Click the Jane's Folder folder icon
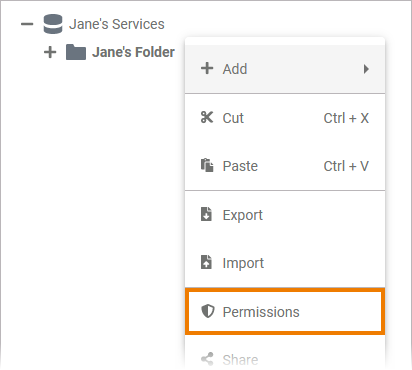Image resolution: width=412 pixels, height=370 pixels. tap(76, 52)
